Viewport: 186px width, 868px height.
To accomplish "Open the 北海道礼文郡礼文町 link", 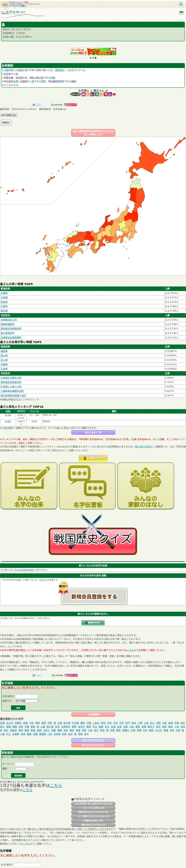I will coord(11,378).
